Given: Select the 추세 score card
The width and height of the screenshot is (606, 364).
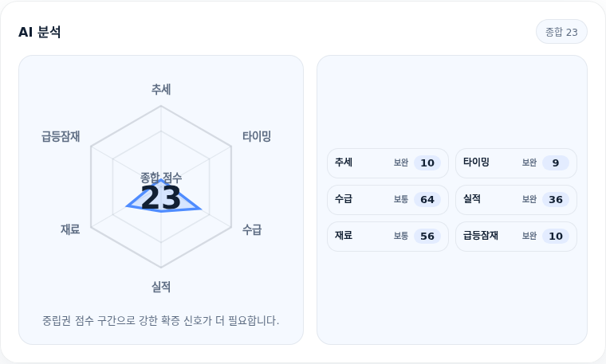Looking at the screenshot, I should coord(388,163).
